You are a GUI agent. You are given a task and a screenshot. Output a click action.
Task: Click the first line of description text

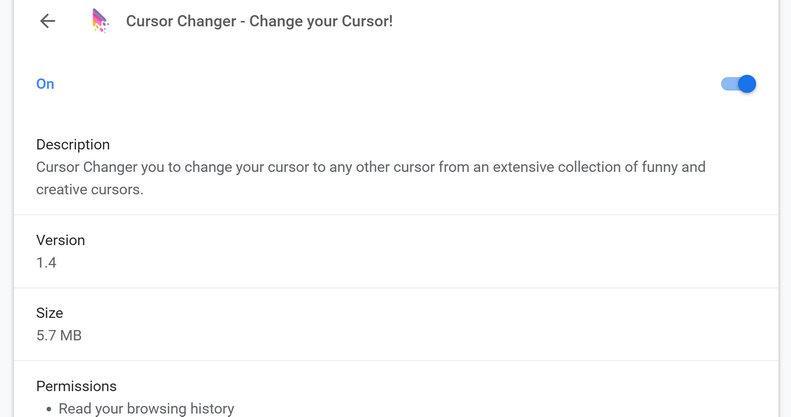(370, 167)
